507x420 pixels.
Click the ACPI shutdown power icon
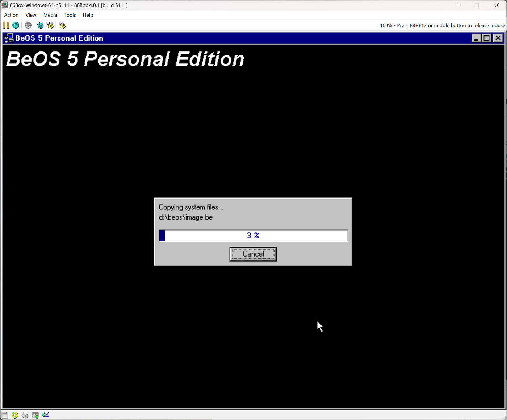(x=28, y=25)
